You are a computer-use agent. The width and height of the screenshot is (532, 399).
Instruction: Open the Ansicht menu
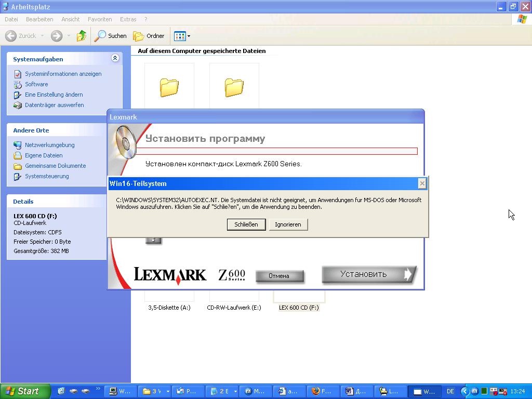coord(70,19)
